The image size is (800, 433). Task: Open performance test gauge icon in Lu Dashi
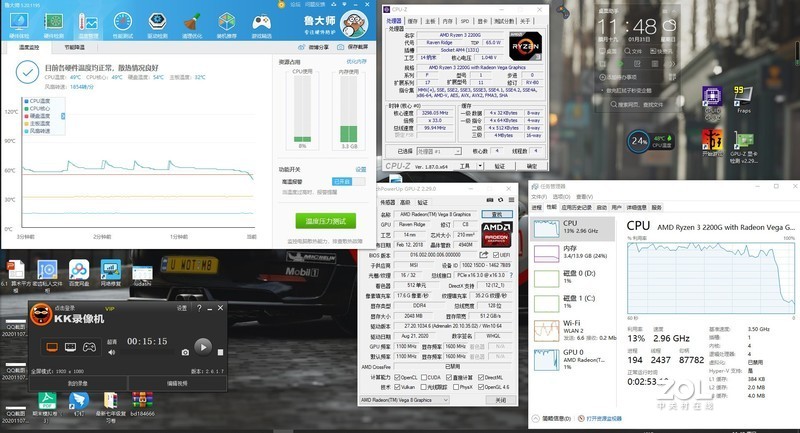122,22
